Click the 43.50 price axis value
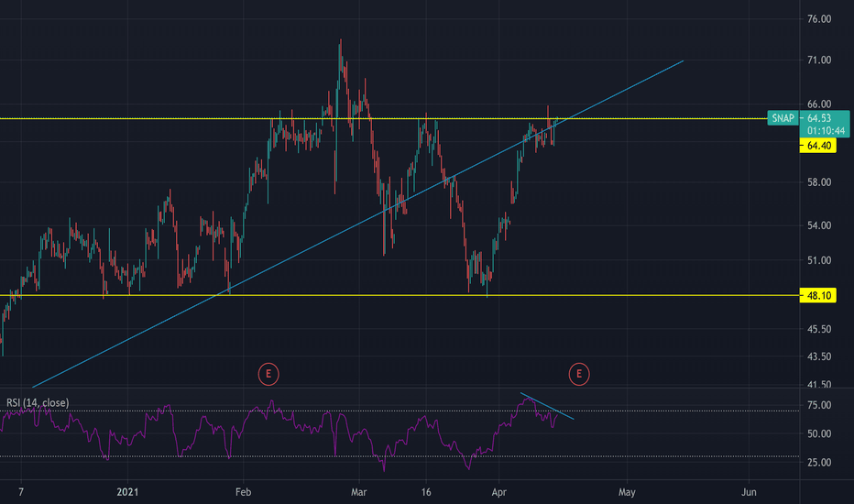This screenshot has height=504, width=854. click(x=819, y=356)
